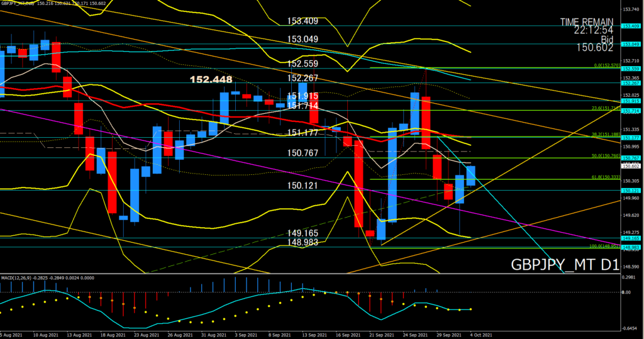The width and height of the screenshot is (644, 339).
Task: Click the 24 Sep 2021 date label
Action: pyautogui.click(x=416, y=335)
